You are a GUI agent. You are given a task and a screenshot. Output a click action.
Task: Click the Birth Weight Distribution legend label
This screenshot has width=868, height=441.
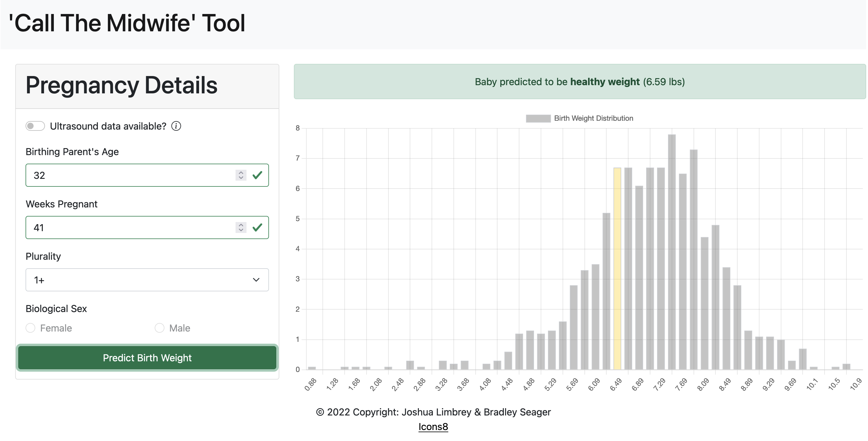pyautogui.click(x=593, y=118)
